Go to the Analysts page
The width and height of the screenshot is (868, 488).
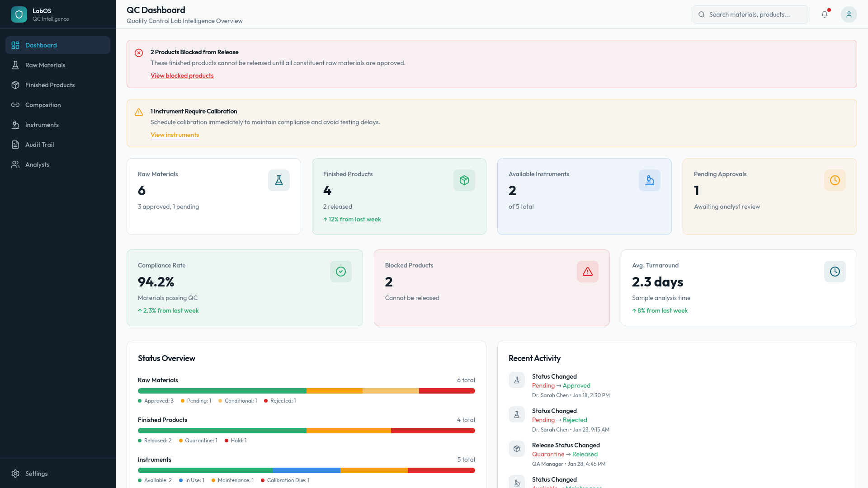58,164
